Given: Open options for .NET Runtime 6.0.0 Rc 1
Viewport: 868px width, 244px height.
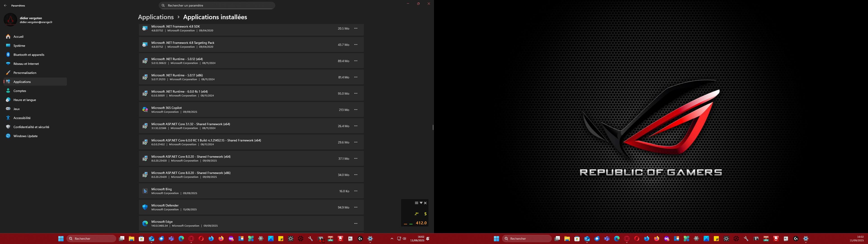Looking at the screenshot, I should click(356, 93).
